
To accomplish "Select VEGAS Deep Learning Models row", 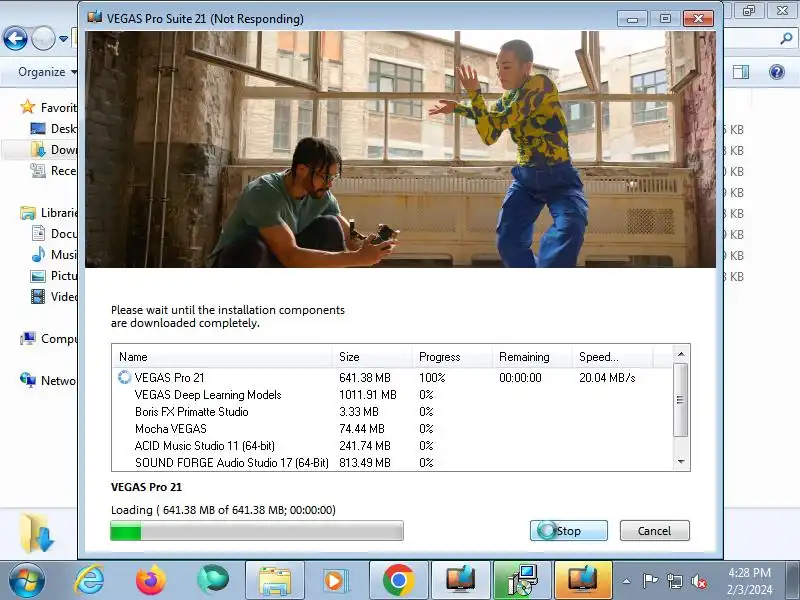I will click(x=390, y=395).
